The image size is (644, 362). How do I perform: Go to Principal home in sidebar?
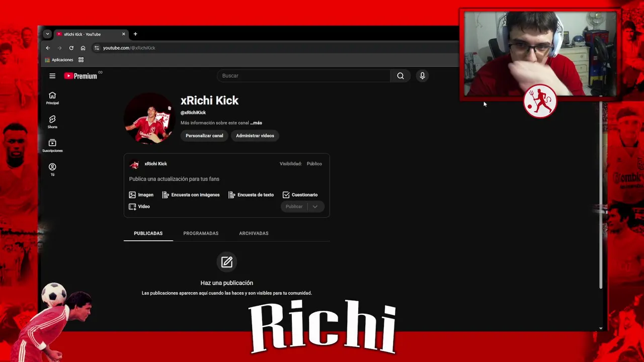coord(52,98)
